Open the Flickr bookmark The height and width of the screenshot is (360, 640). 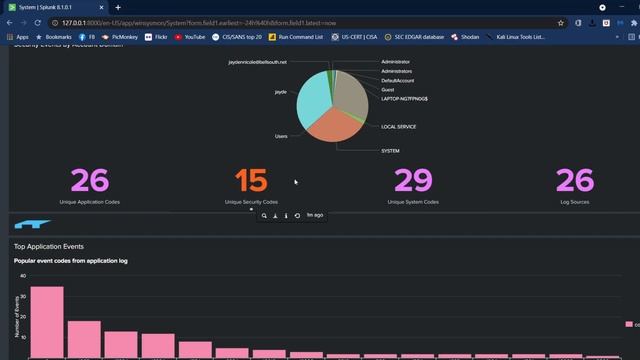click(156, 37)
